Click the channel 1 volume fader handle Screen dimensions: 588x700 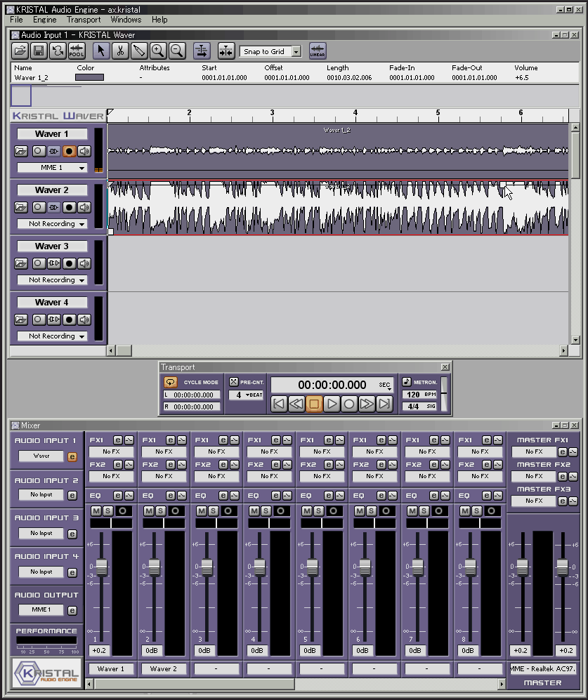tap(101, 567)
